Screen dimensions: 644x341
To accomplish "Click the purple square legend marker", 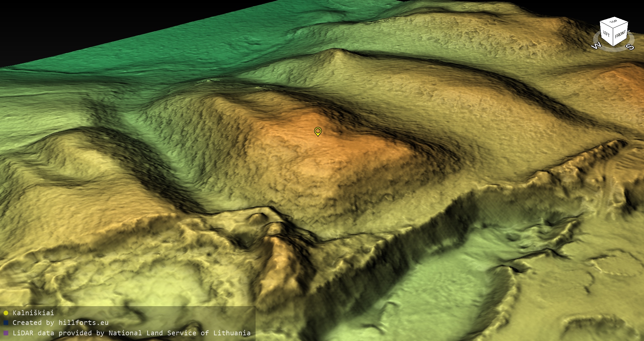I will (x=6, y=333).
